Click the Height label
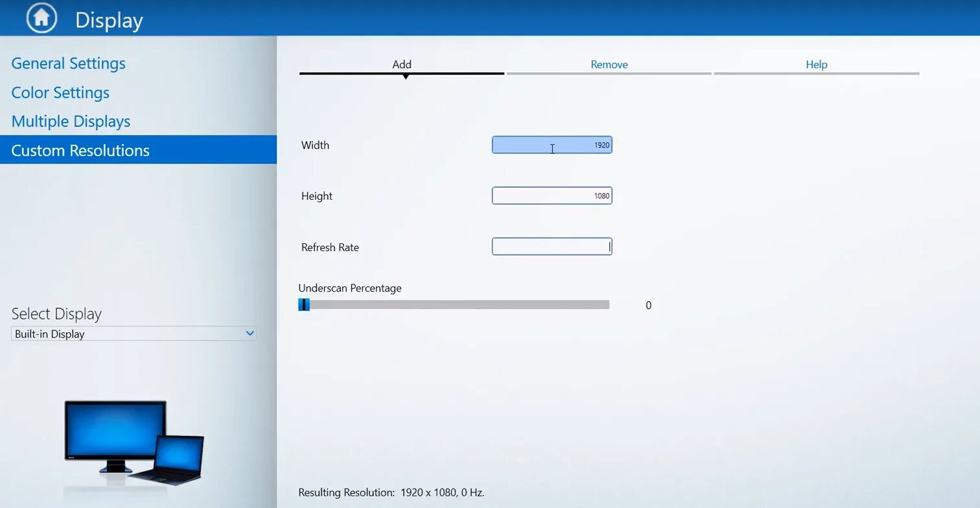Viewport: 980px width, 508px height. [317, 196]
